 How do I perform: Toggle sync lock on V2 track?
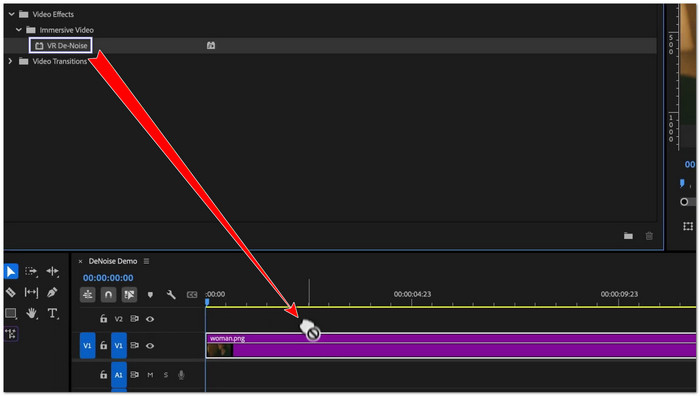pos(134,319)
